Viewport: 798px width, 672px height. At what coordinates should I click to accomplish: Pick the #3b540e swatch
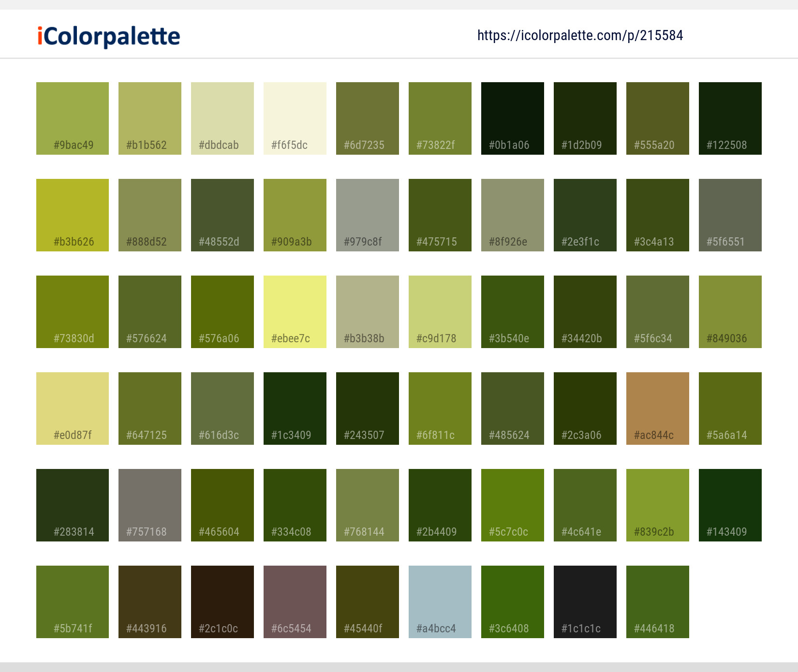click(x=513, y=312)
